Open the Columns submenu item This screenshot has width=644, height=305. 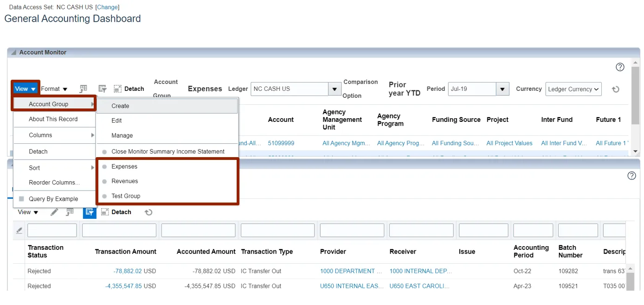(x=40, y=135)
